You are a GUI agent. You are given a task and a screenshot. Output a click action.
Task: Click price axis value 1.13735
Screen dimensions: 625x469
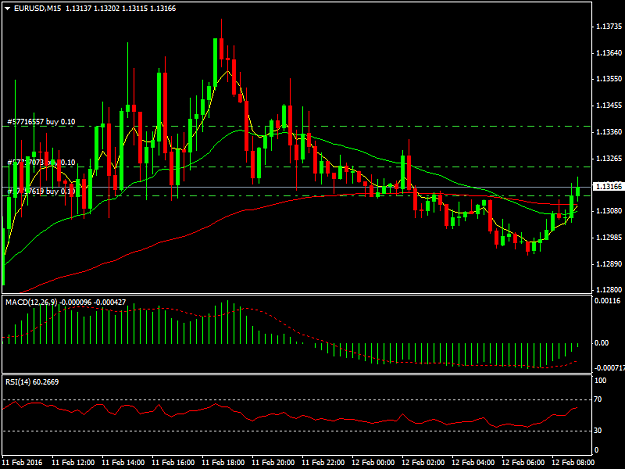pyautogui.click(x=609, y=26)
